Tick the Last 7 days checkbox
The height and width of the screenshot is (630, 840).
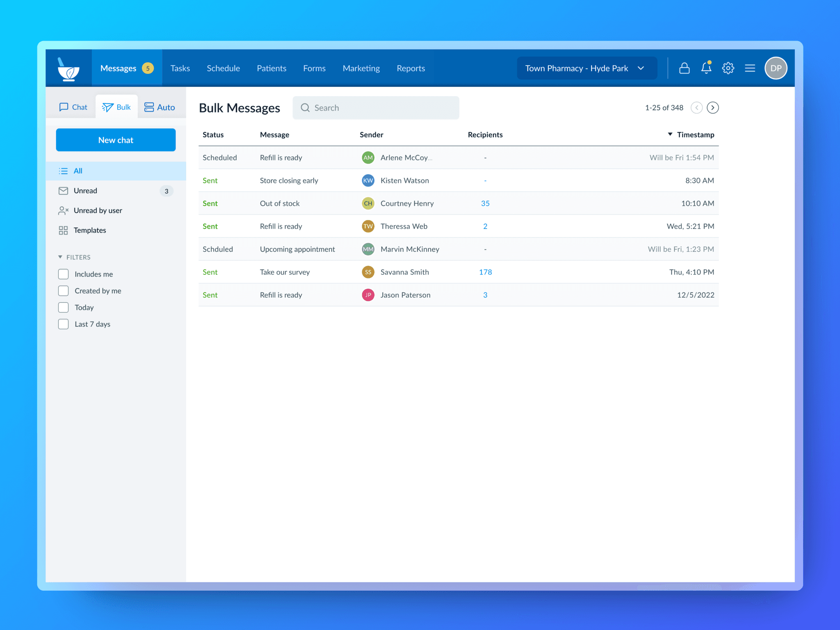[x=64, y=324]
